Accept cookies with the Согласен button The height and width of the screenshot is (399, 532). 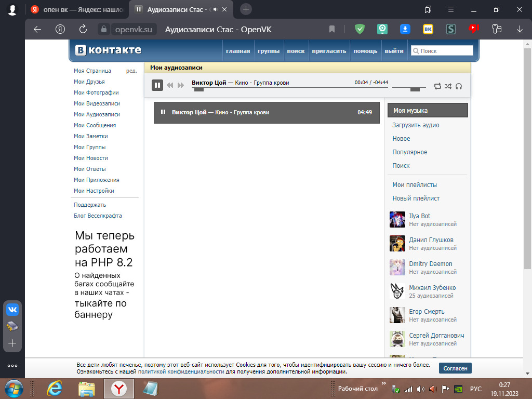(455, 368)
